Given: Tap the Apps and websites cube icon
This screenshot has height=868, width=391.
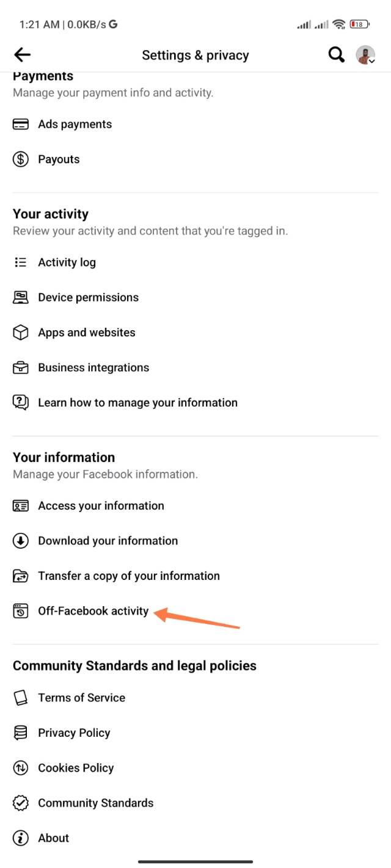Looking at the screenshot, I should [21, 333].
